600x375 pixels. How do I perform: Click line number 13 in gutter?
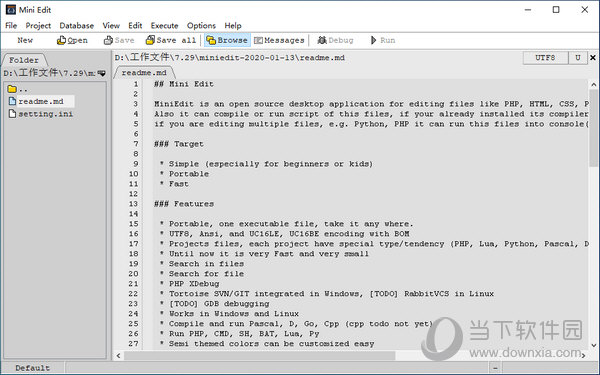[x=133, y=204]
